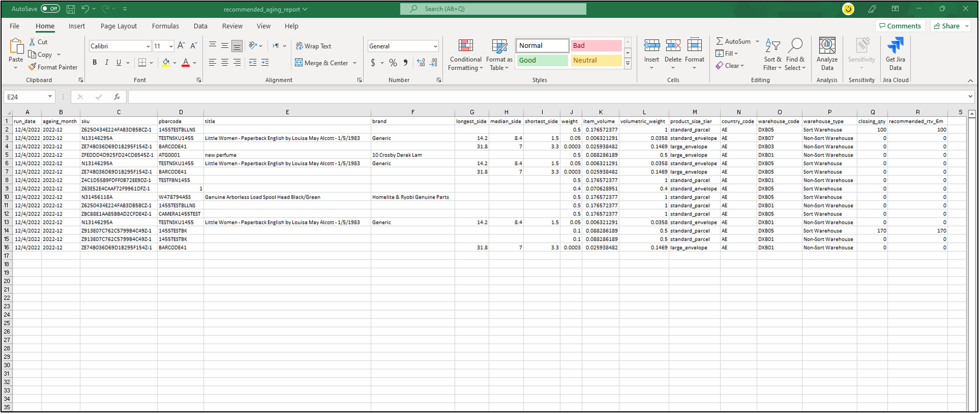Click the Insert Function fx icon
This screenshot has height=414, width=980.
click(117, 97)
